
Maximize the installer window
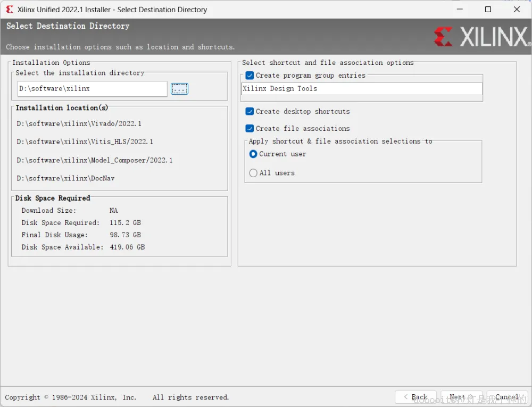[488, 10]
